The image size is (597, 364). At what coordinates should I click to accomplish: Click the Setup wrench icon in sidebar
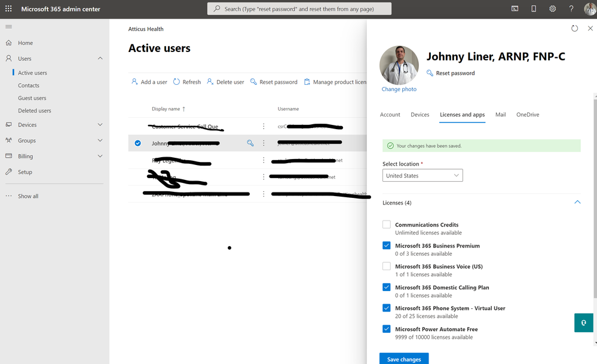9,172
